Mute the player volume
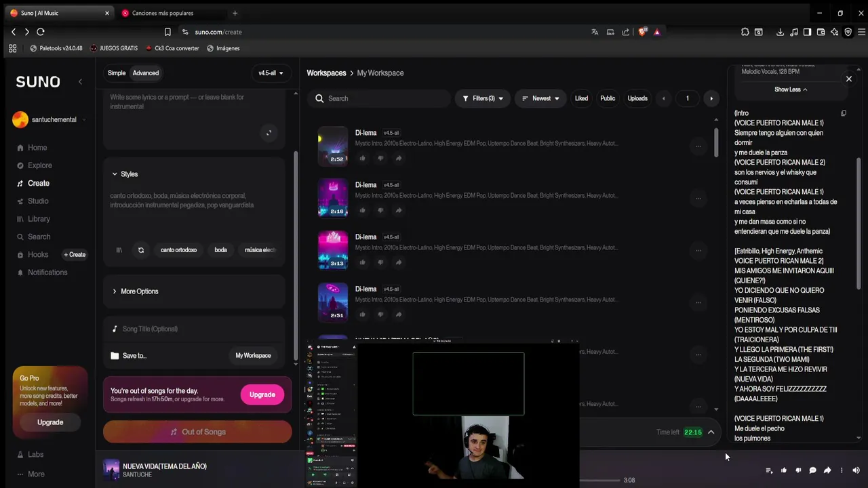The image size is (868, 488). 856,470
